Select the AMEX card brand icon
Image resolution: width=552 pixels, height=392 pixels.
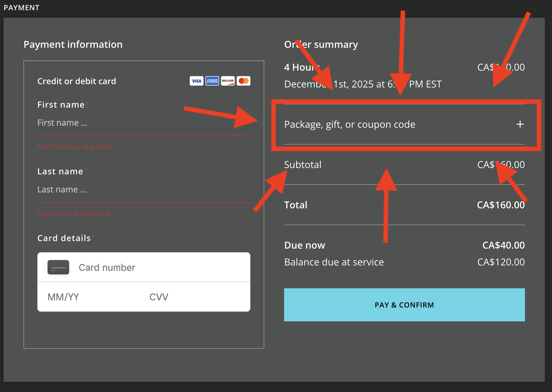(x=212, y=81)
